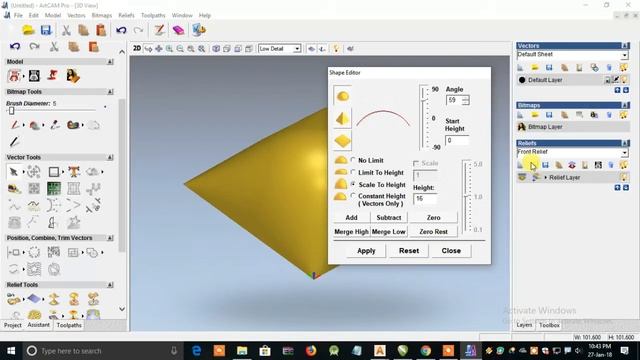Viewport: 640px width, 360px height.
Task: Open the Vectors menu
Action: click(x=76, y=16)
